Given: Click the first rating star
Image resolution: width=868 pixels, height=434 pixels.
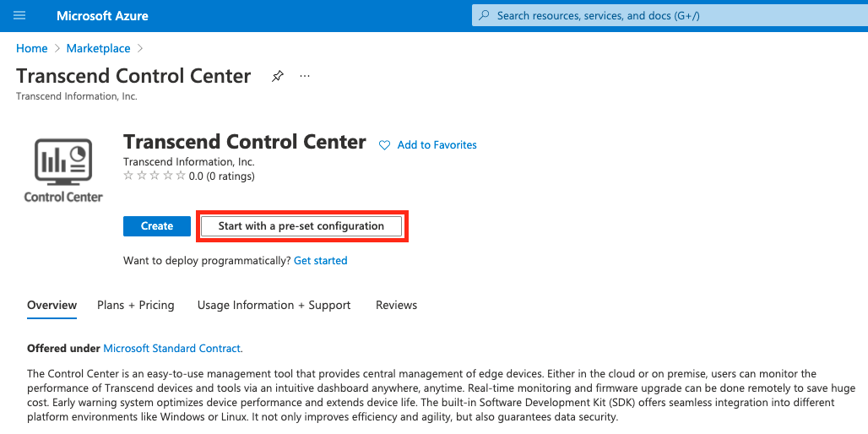Looking at the screenshot, I should (x=128, y=176).
